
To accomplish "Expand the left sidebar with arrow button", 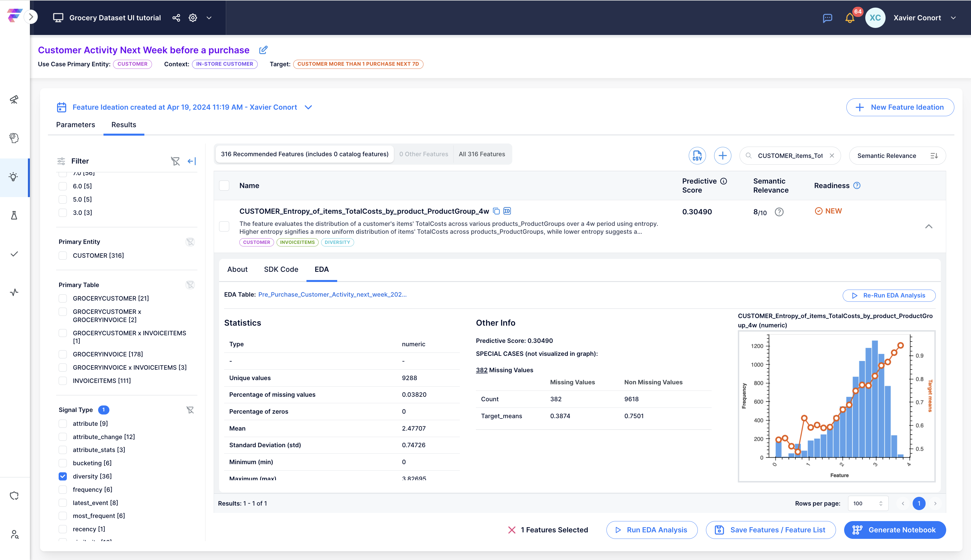I will [x=31, y=17].
